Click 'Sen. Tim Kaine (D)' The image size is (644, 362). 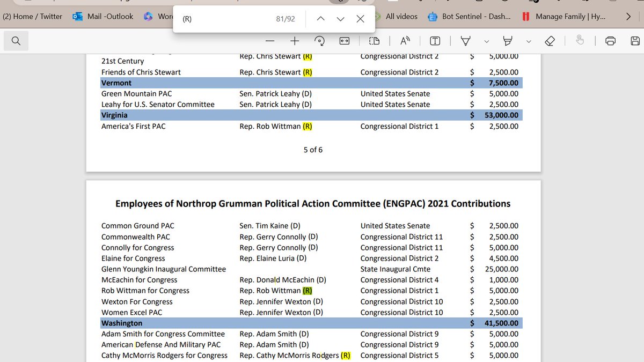pos(270,226)
